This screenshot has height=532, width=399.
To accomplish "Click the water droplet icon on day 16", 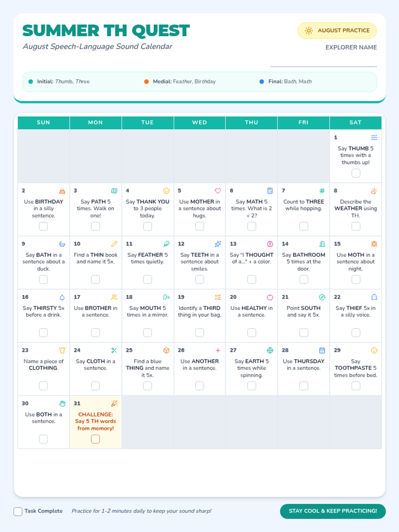I will click(x=62, y=297).
